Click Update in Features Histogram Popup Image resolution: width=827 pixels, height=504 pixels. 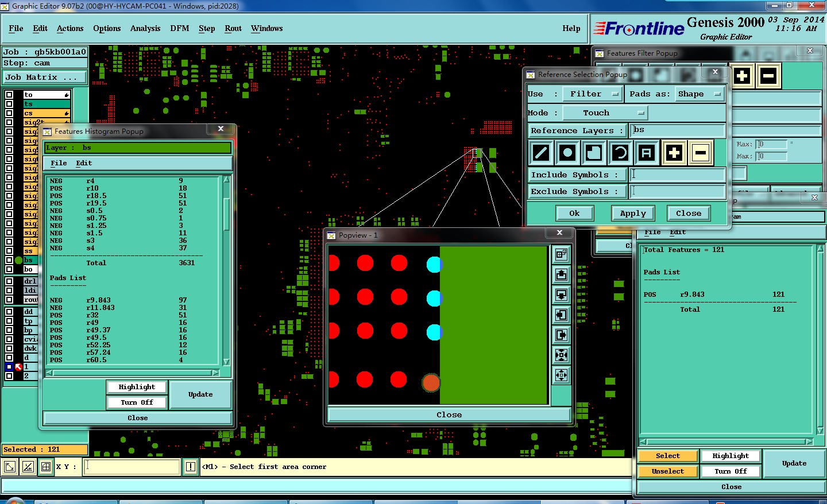(x=200, y=394)
